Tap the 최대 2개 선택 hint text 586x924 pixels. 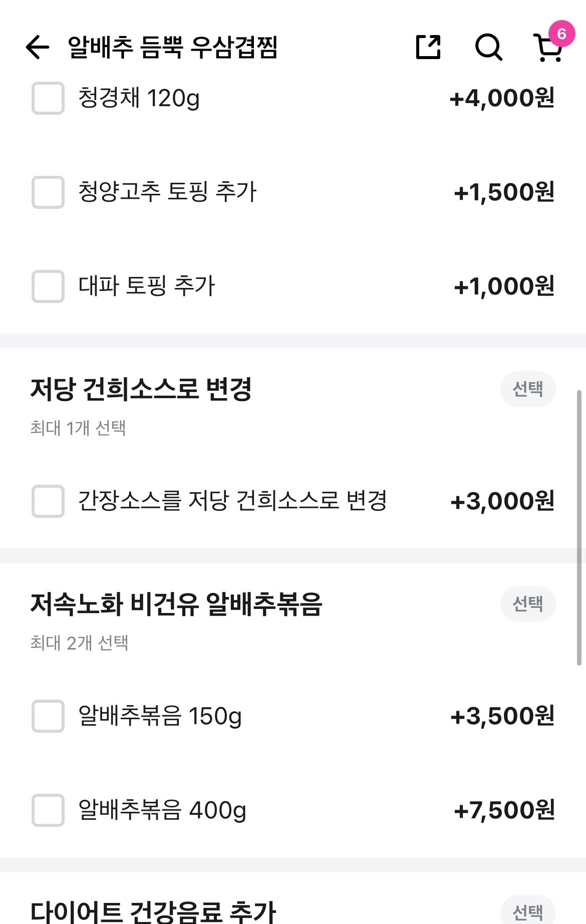coord(79,643)
